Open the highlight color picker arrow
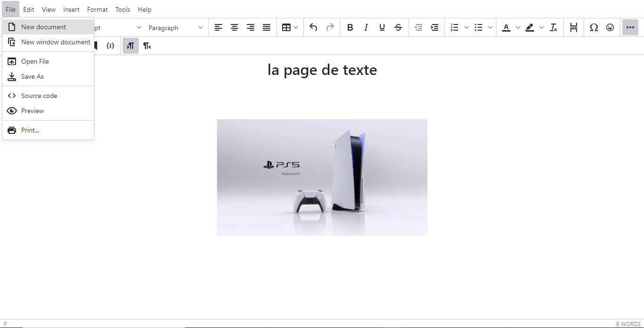The image size is (644, 328). (542, 27)
